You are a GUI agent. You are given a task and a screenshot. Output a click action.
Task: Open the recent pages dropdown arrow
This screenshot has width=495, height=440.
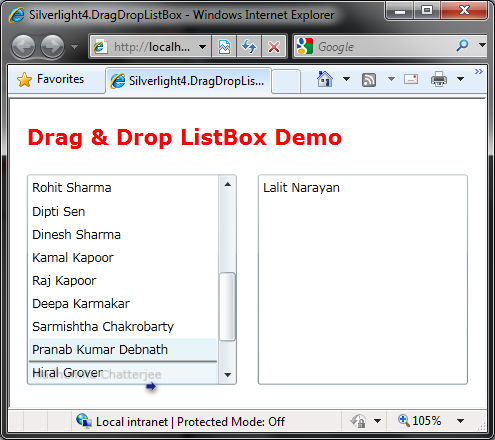pyautogui.click(x=75, y=47)
